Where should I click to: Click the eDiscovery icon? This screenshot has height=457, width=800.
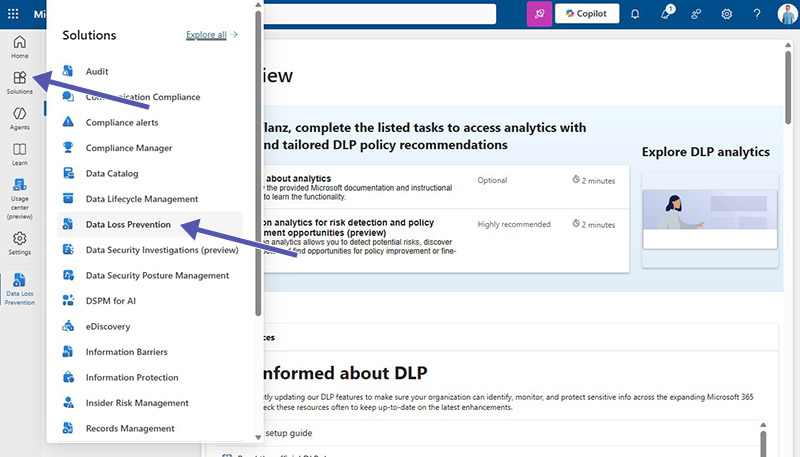click(68, 326)
